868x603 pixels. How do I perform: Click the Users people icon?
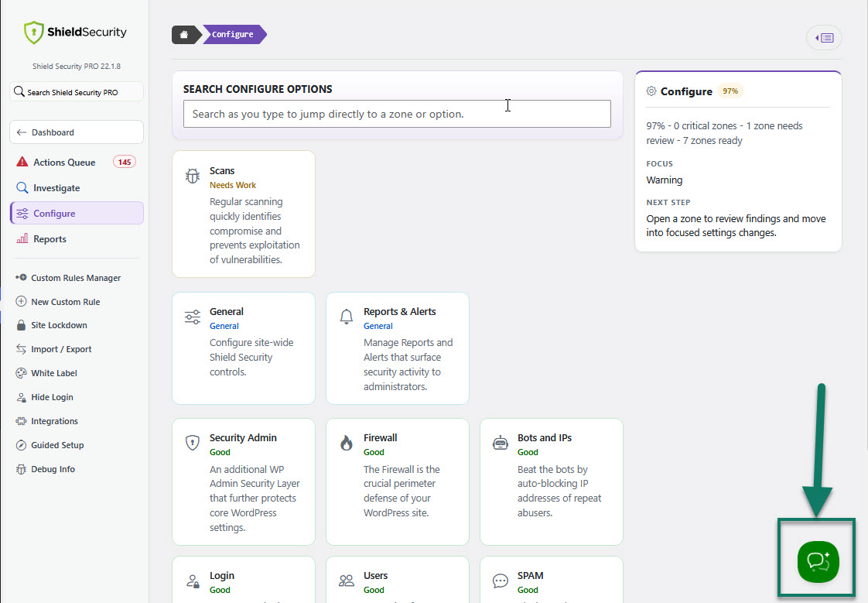pyautogui.click(x=346, y=581)
